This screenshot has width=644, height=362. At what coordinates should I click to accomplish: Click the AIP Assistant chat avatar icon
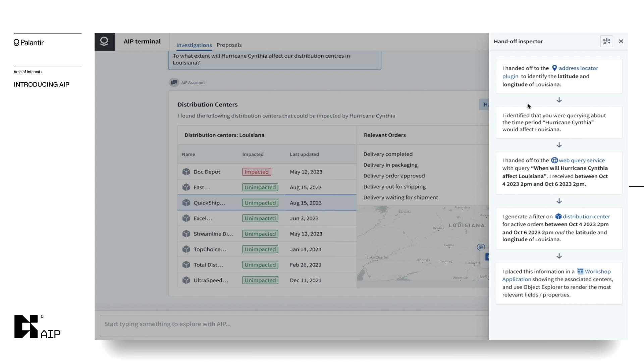pos(174,82)
